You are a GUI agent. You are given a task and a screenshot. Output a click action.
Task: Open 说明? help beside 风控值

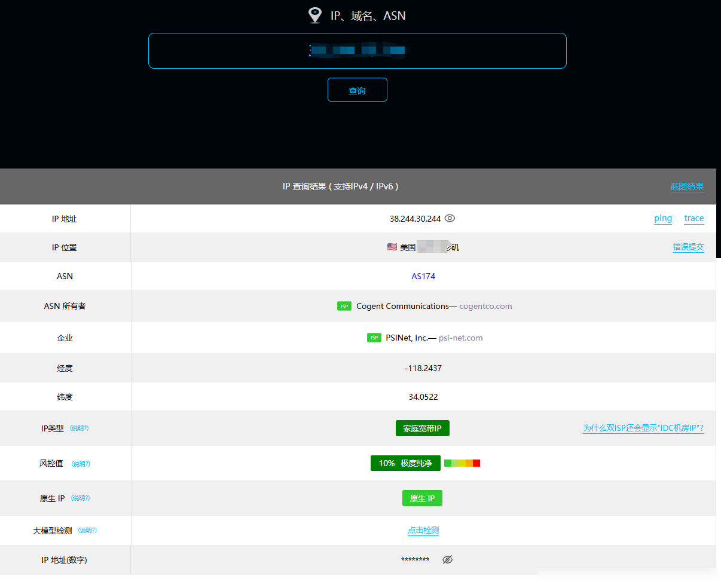coord(81,464)
